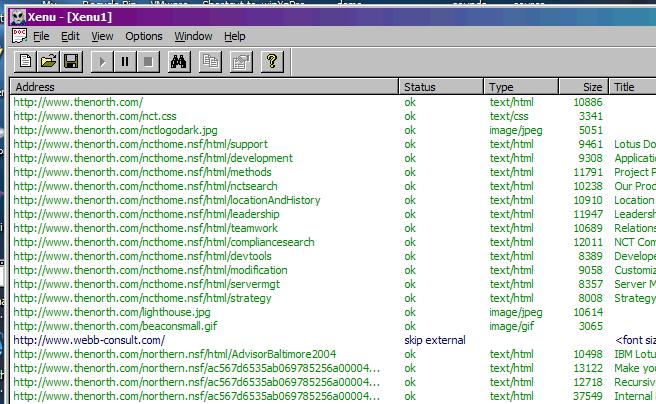
Task: Click the Save floppy disk icon
Action: (x=71, y=62)
